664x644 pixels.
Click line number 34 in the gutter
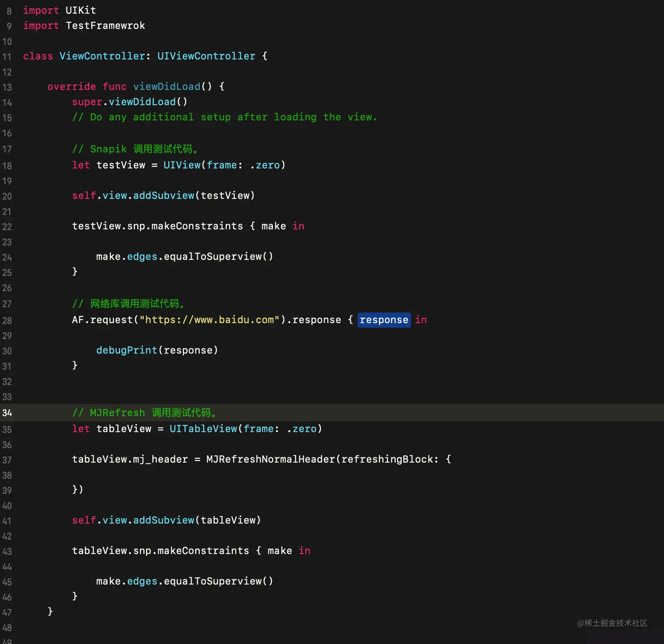click(x=7, y=413)
